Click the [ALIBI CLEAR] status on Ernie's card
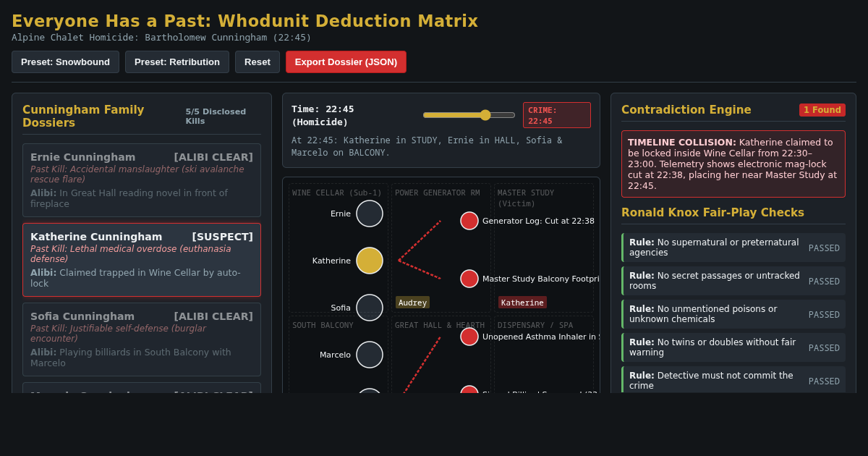Screen dimensions: 868x456 213,157
